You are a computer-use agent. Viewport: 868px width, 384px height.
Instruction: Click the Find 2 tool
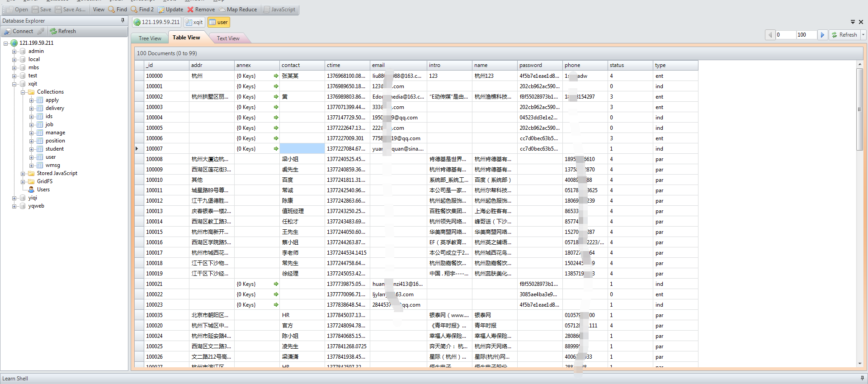(x=142, y=9)
